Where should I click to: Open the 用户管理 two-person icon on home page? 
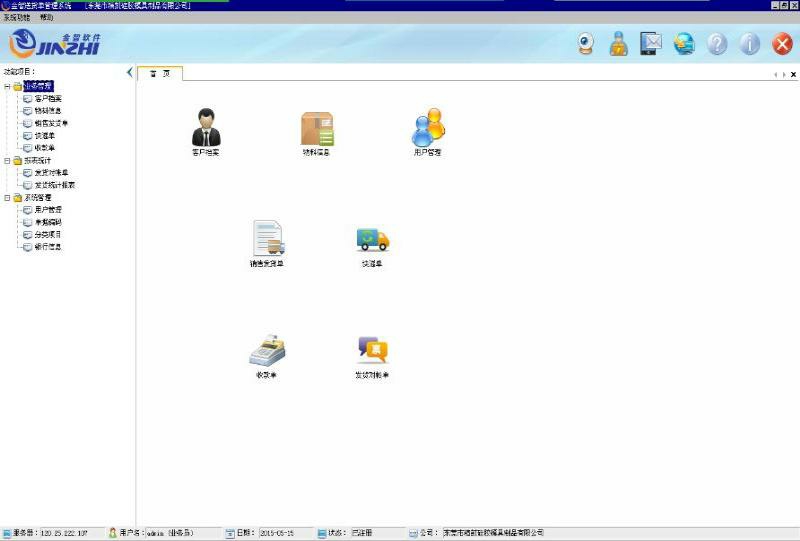coord(427,127)
